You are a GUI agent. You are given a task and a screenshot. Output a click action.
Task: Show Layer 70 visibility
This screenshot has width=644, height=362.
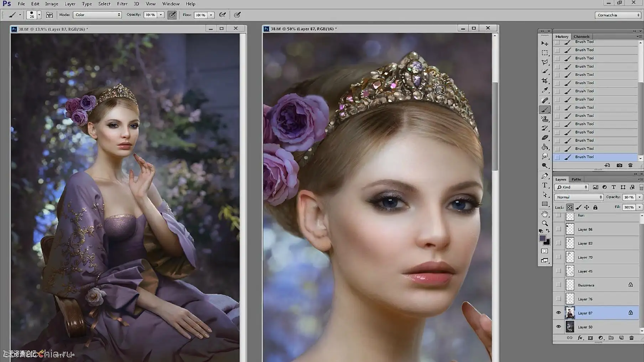click(x=558, y=257)
